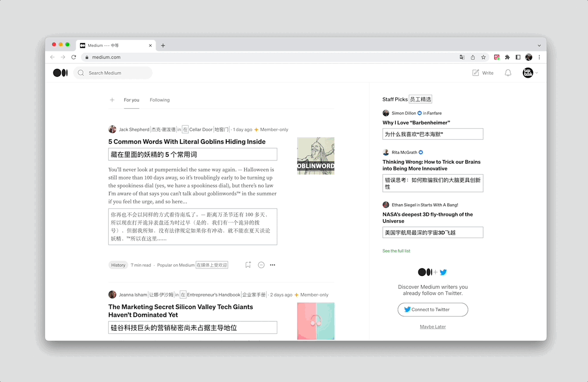Click the bookmark star in the address bar

coord(484,57)
